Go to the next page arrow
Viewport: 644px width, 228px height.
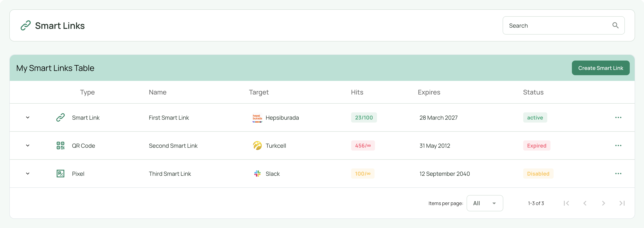point(603,203)
